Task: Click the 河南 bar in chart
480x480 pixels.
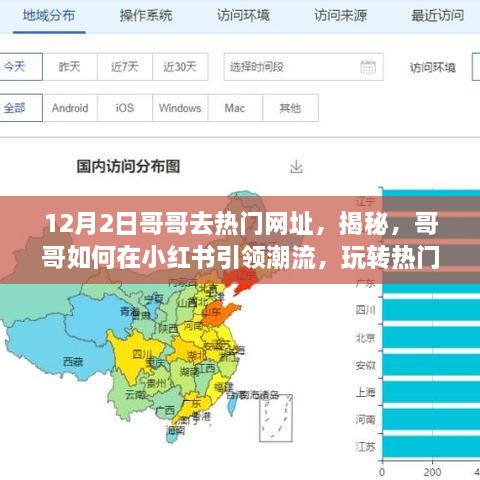Action: pyautogui.click(x=431, y=419)
